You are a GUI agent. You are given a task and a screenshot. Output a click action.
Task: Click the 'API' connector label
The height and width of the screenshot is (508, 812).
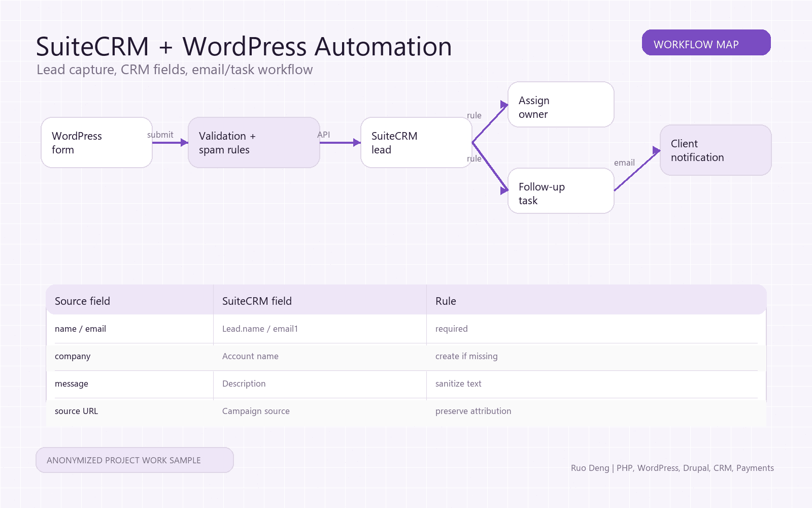tap(323, 135)
